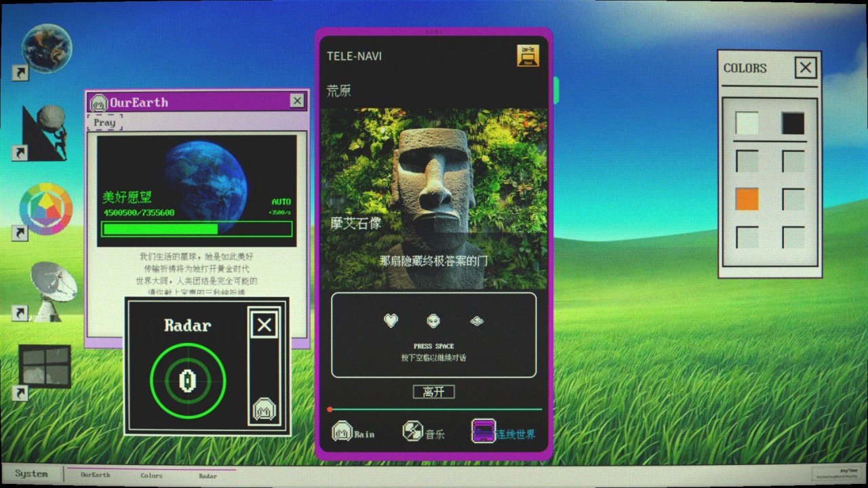
Task: Click the Moai statue image in TELE-NAVI
Action: click(434, 199)
